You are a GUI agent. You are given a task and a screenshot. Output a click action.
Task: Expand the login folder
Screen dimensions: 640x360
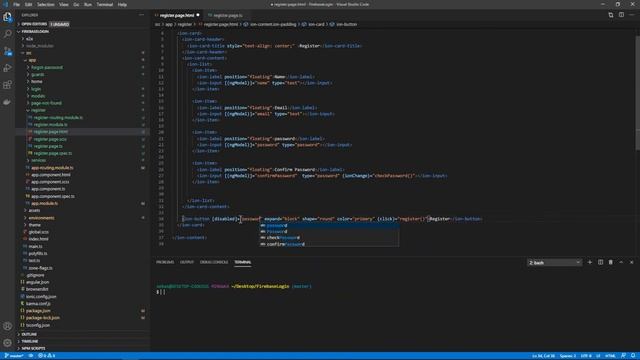(x=36, y=89)
